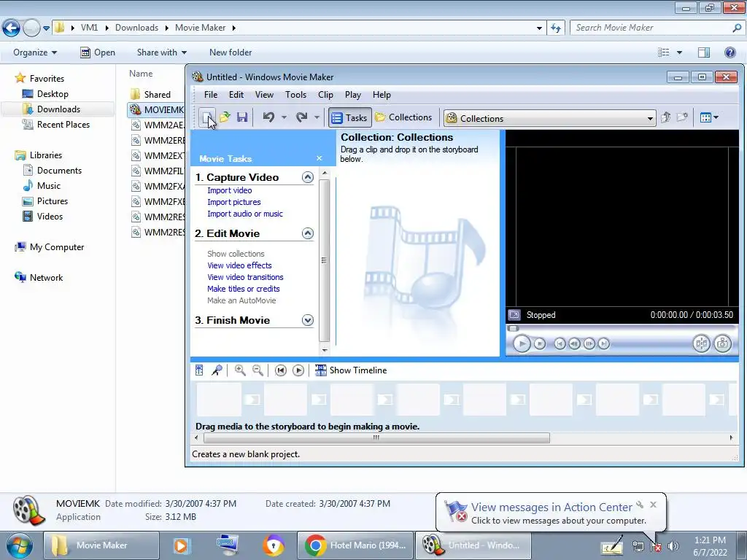Click the first empty storyboard clip cell

coord(219,399)
